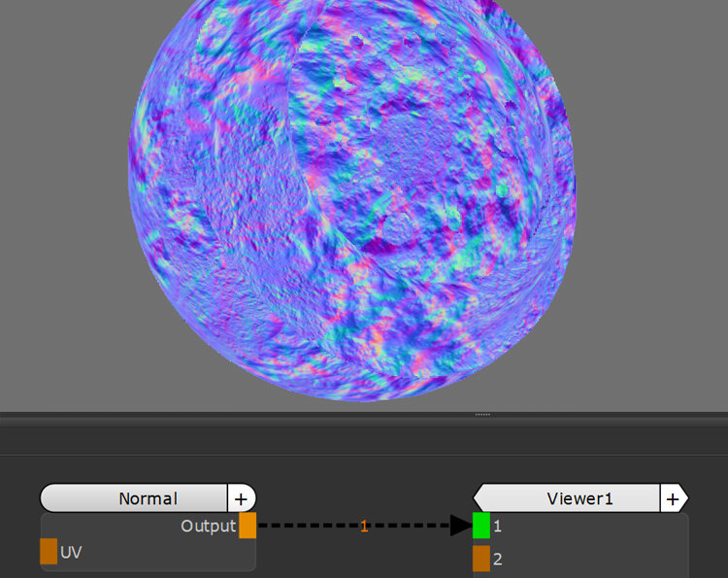Click the "2" input label in Viewer1
The image size is (728, 578).
[497, 559]
